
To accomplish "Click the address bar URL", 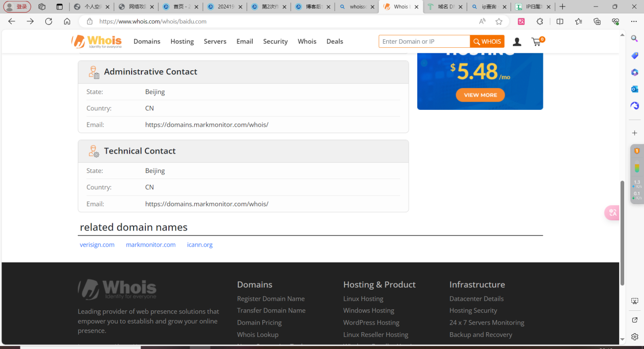I will coord(152,21).
